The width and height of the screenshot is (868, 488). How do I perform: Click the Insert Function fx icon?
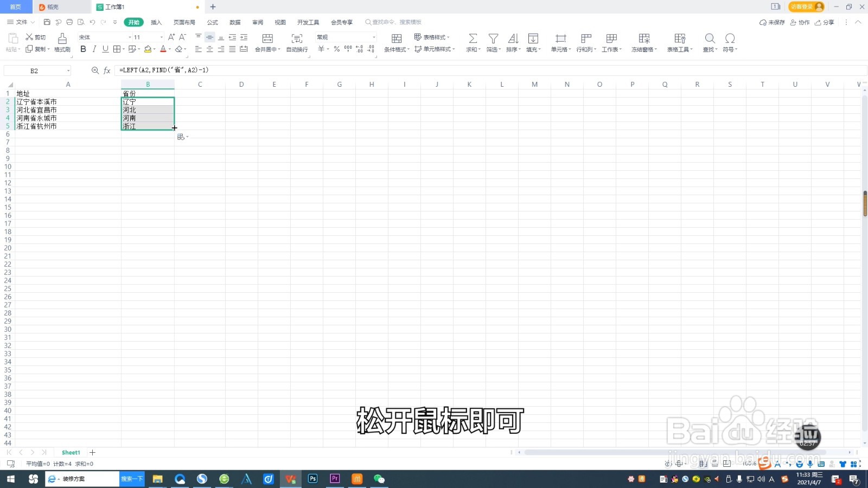(x=107, y=70)
